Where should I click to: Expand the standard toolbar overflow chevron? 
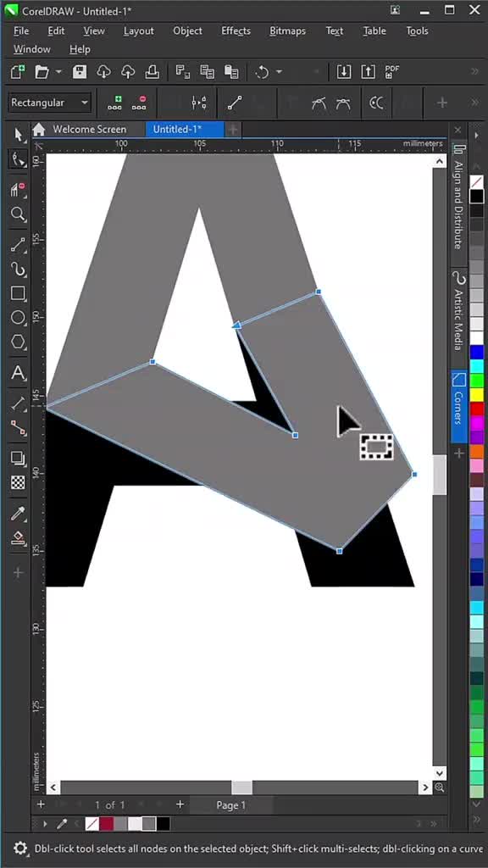point(474,71)
